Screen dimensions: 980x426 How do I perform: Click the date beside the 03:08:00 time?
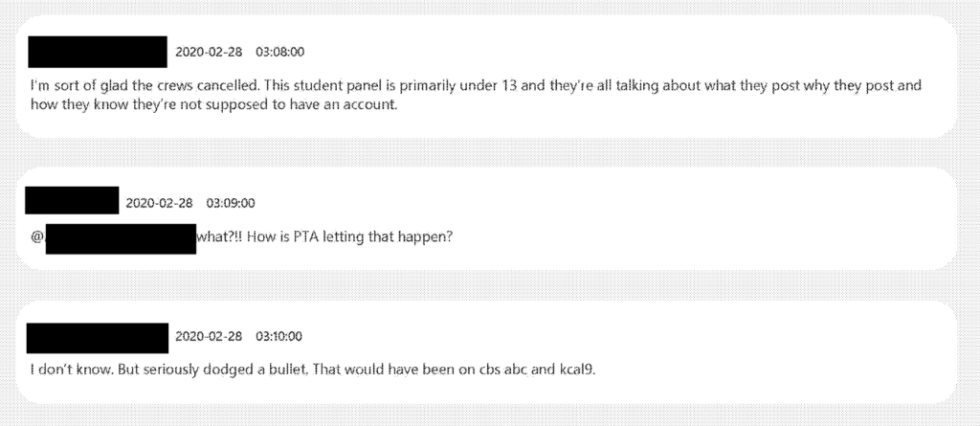(x=208, y=52)
